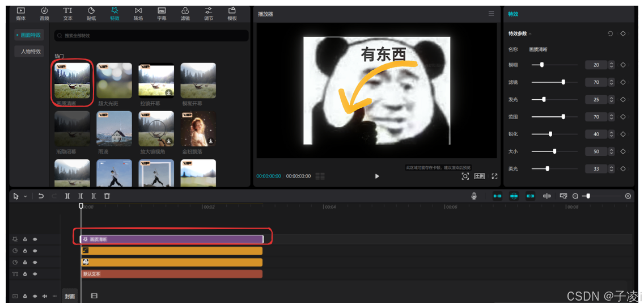Screen dimensions: 644x308
Task: Delete the selected clip with trash icon
Action: [x=107, y=196]
